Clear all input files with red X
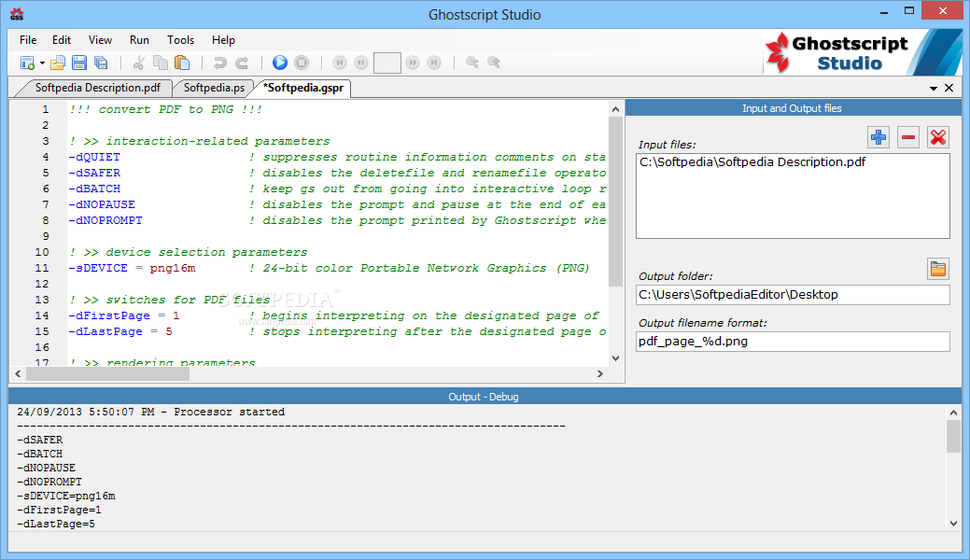 coord(938,137)
